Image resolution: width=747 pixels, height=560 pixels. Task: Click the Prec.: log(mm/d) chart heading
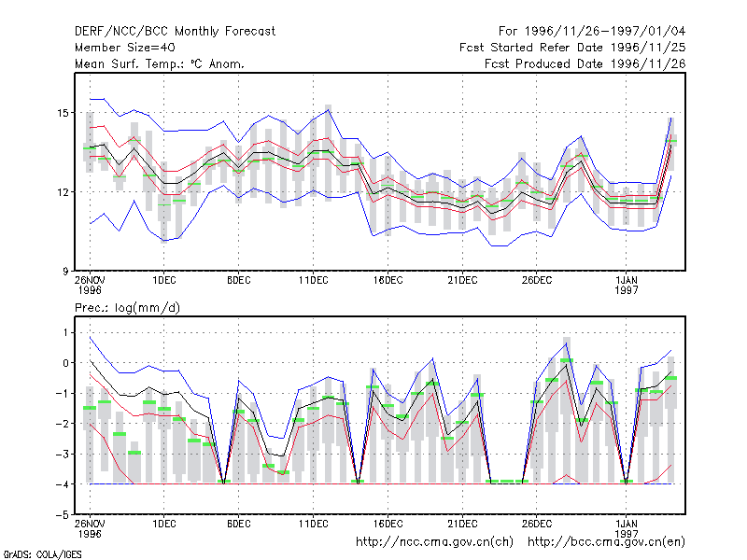click(127, 308)
